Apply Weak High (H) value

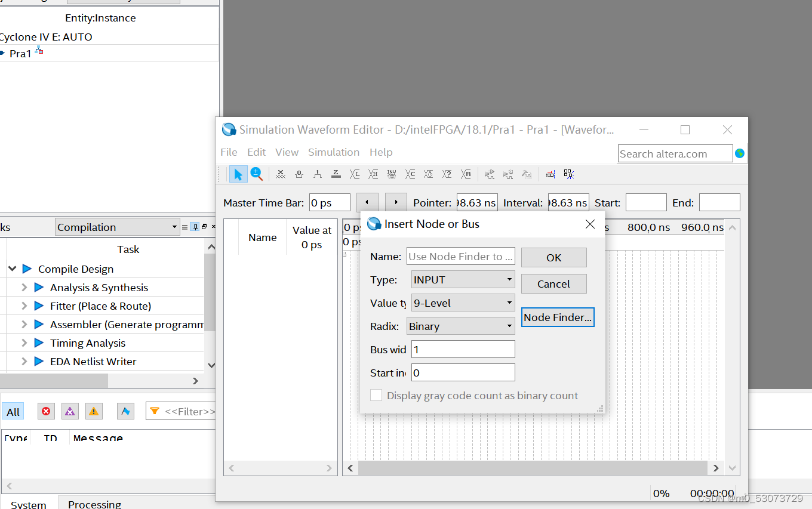373,174
